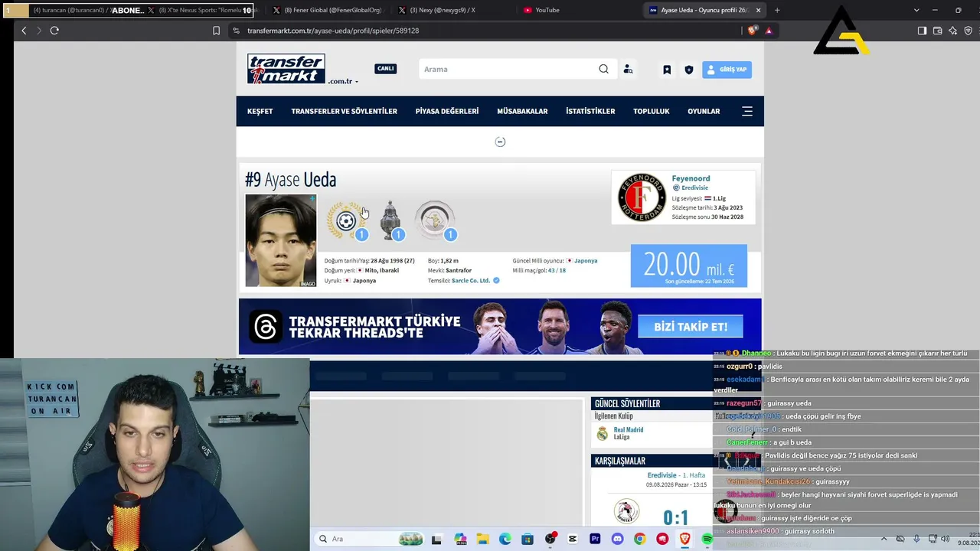Open CapCut from the taskbar
This screenshot has height=551, width=980.
[573, 539]
